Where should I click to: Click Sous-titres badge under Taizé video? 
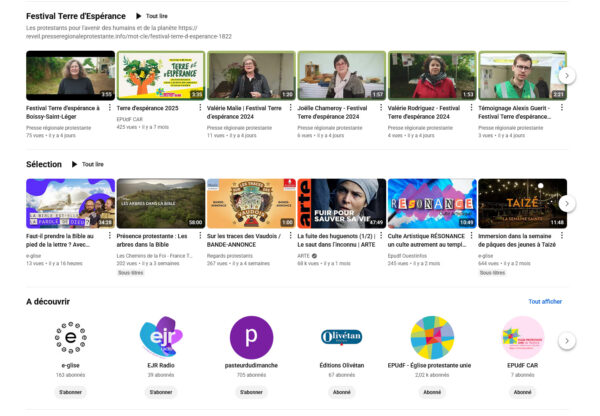(492, 273)
